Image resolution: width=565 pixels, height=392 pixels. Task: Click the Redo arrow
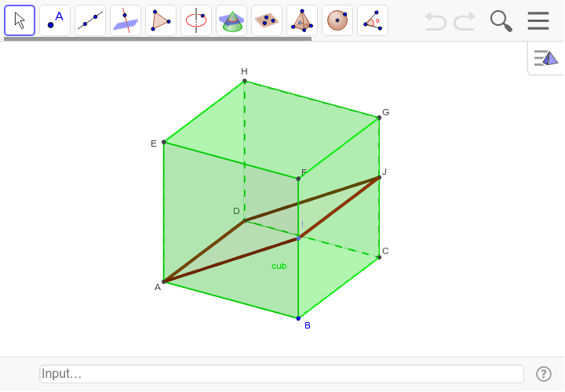point(465,21)
